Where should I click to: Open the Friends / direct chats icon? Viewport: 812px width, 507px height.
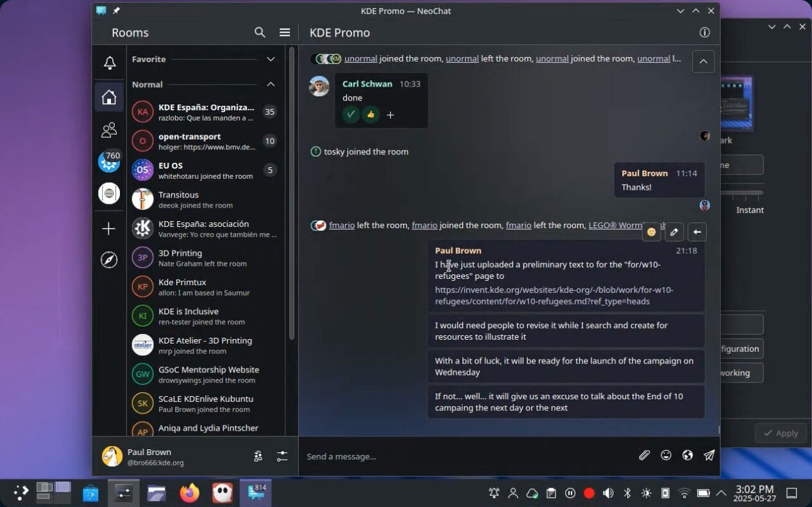pos(109,130)
